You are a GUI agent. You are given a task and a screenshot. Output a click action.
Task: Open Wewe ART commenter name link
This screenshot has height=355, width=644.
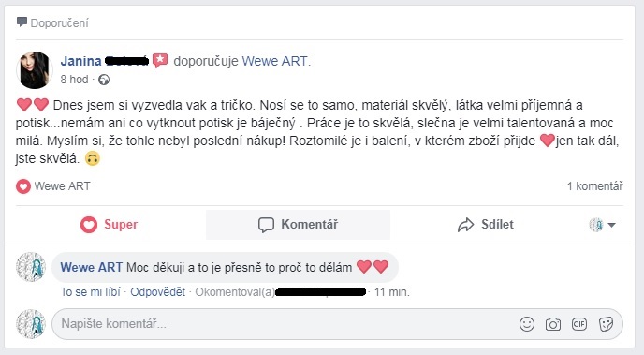click(x=91, y=268)
